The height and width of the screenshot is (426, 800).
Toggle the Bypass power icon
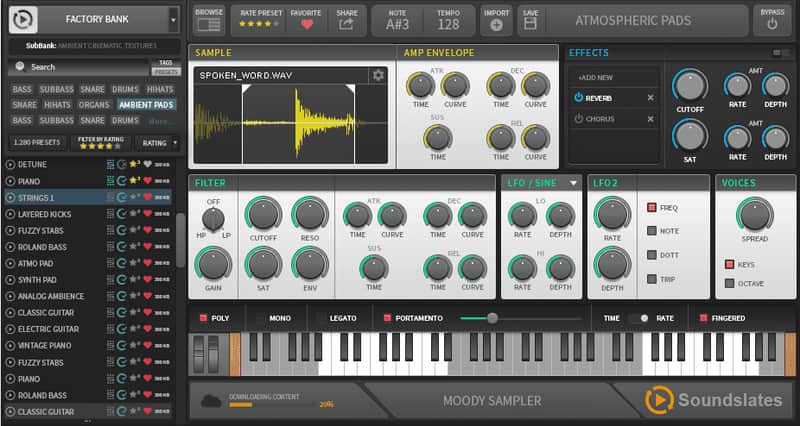point(772,23)
